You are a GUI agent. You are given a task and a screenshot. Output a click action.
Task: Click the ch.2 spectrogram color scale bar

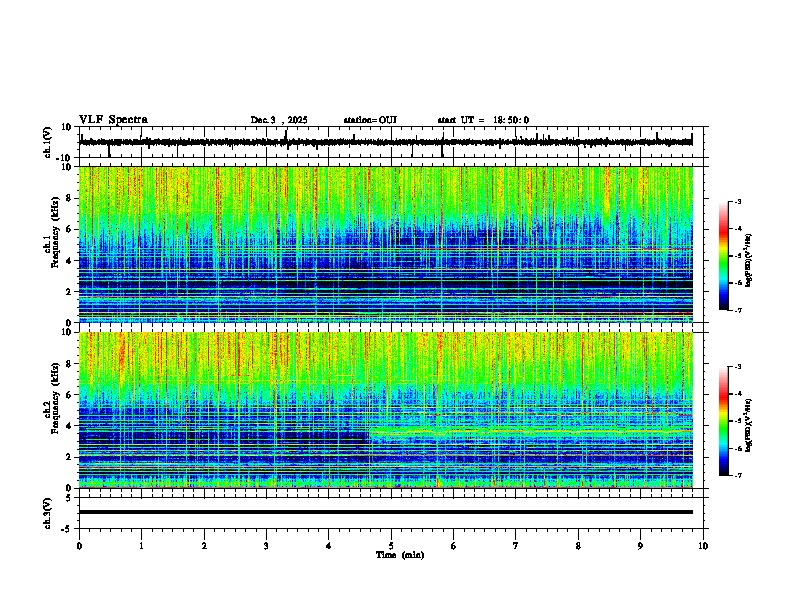click(724, 421)
